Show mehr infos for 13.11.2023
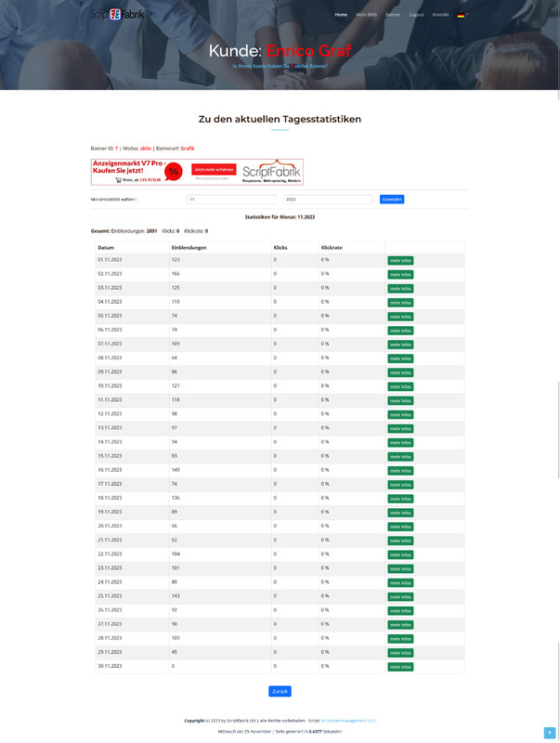Screen dimensions: 560x743 pyautogui.click(x=400, y=429)
